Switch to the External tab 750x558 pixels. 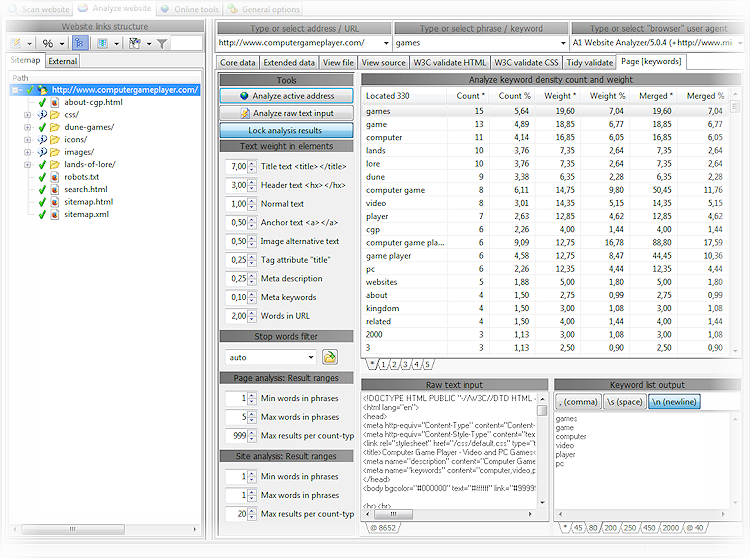coord(63,61)
